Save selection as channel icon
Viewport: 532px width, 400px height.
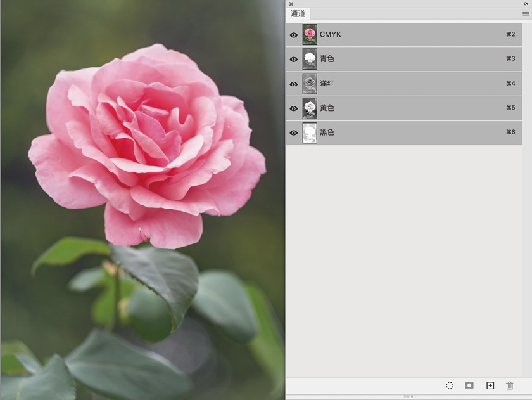coord(469,385)
